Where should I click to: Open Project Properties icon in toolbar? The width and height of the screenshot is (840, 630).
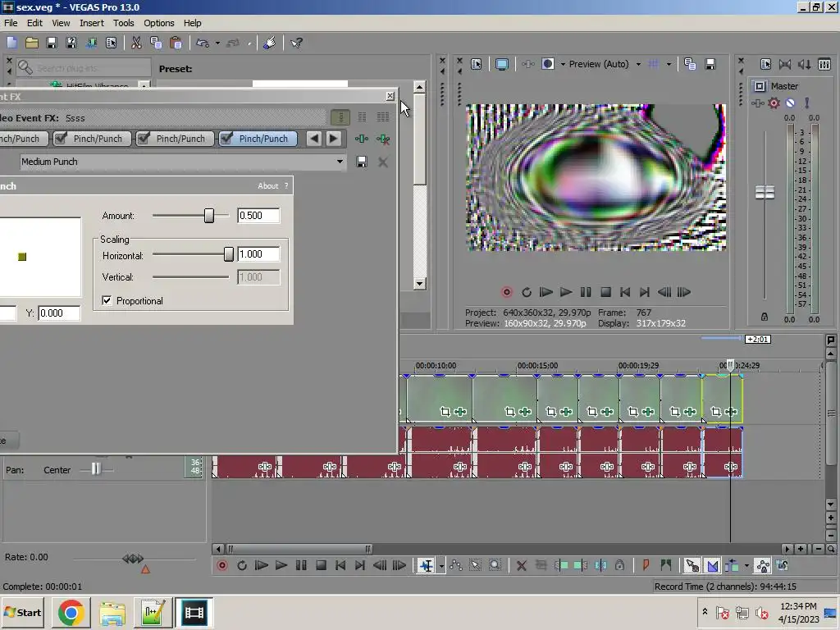click(111, 43)
